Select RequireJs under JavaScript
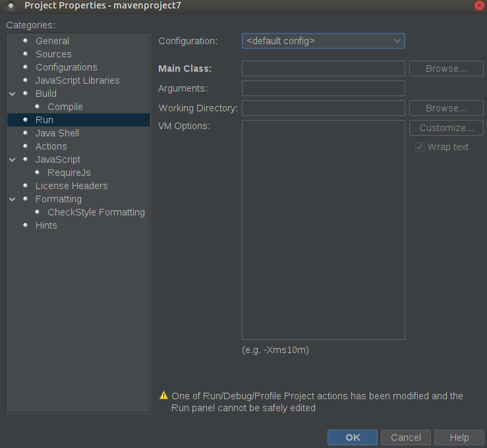This screenshot has height=448, width=487. (69, 173)
